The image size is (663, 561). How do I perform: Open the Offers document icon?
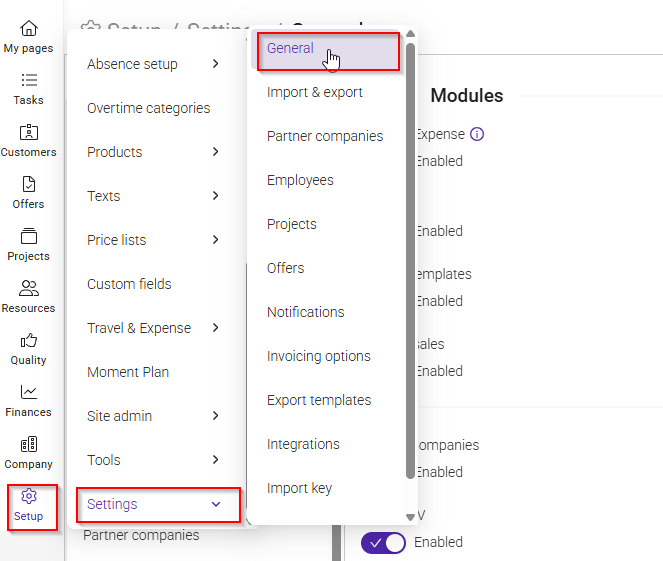(x=29, y=184)
